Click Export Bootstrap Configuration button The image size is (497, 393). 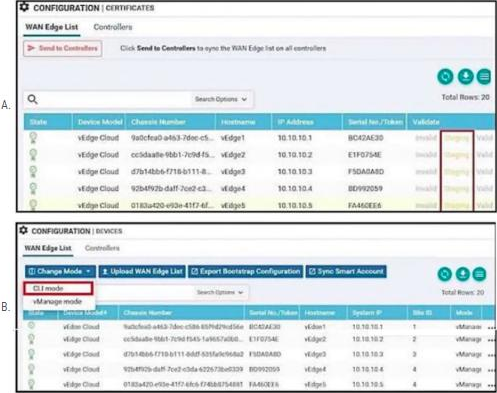pyautogui.click(x=246, y=271)
